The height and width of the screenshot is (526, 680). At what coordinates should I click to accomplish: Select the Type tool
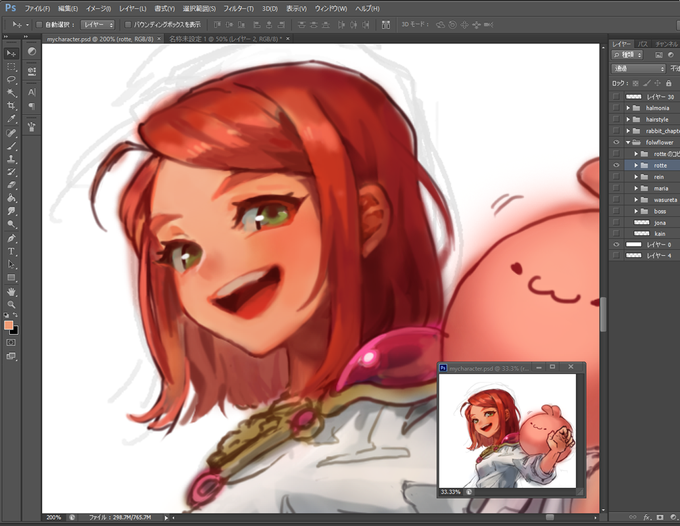11,252
